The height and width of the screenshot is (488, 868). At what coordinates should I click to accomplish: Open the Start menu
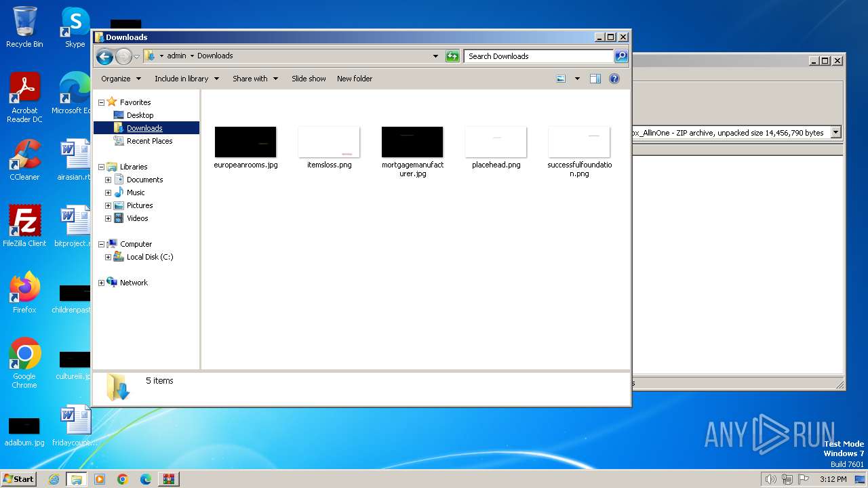[x=18, y=479]
